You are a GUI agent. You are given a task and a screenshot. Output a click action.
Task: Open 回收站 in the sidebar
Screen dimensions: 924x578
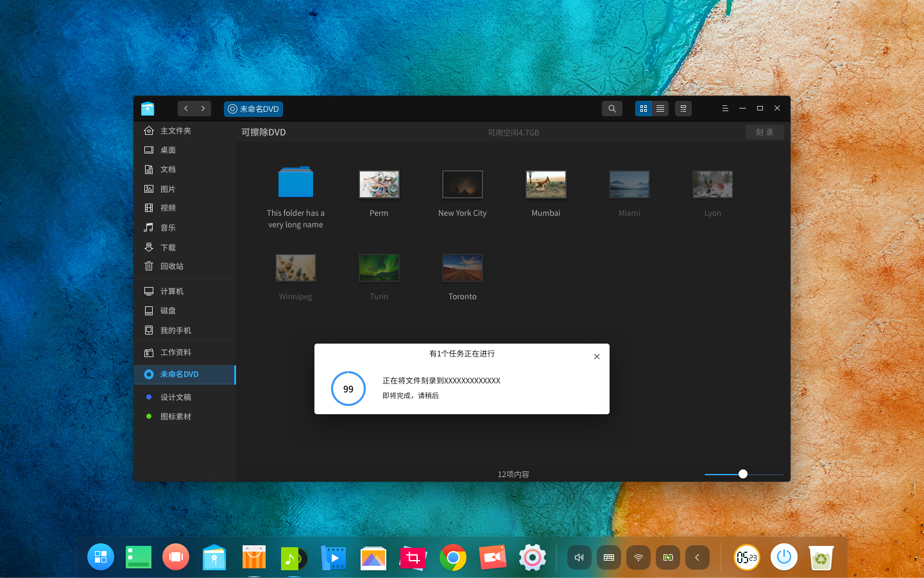click(x=185, y=266)
